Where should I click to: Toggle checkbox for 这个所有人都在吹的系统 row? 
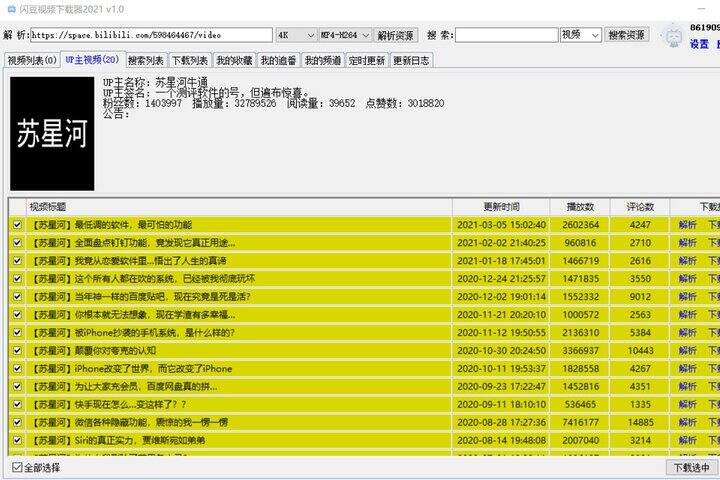click(x=17, y=279)
